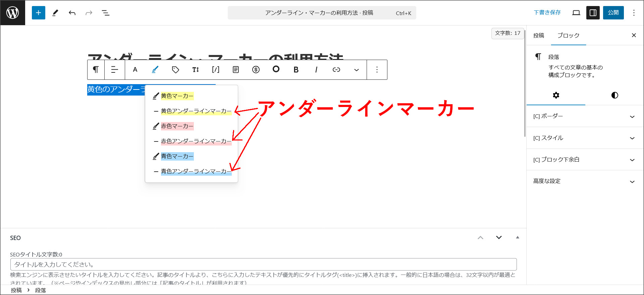This screenshot has width=644, height=295.
Task: Toggle bold formatting
Action: [296, 70]
